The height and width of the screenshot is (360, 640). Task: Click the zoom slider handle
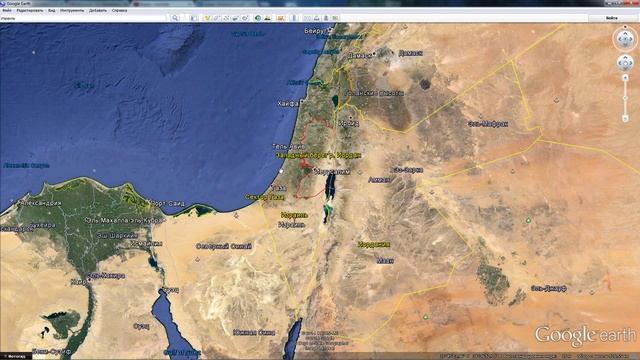(x=625, y=98)
